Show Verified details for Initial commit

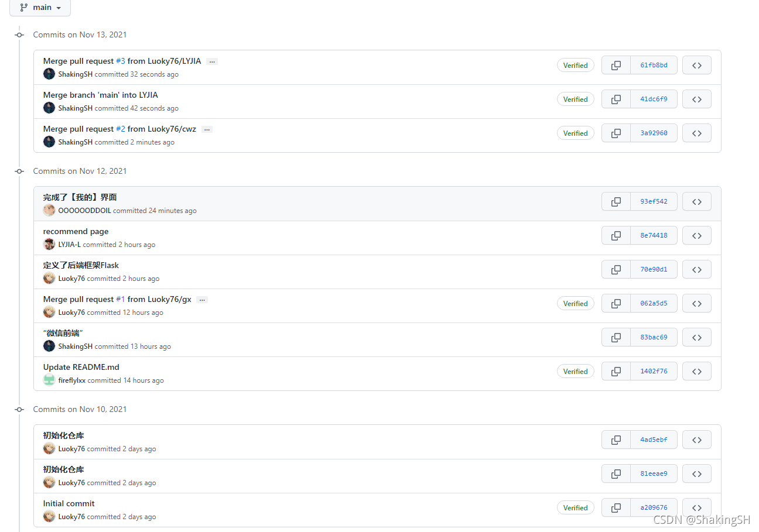[x=575, y=508]
